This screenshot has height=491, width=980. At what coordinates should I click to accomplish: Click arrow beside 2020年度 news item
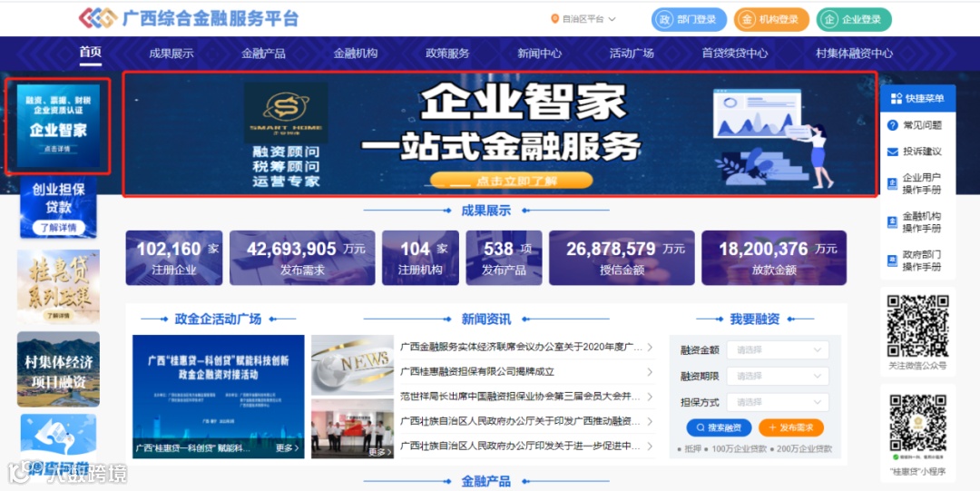[x=650, y=347]
